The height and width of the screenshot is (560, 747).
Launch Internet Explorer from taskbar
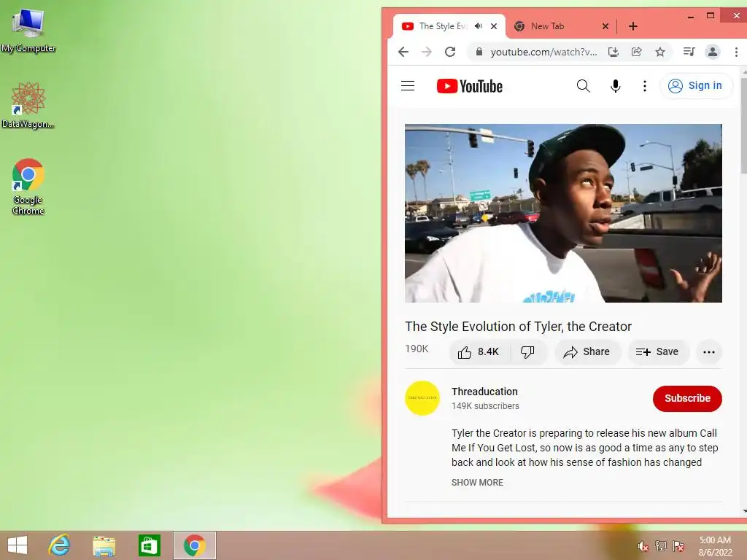tap(60, 545)
